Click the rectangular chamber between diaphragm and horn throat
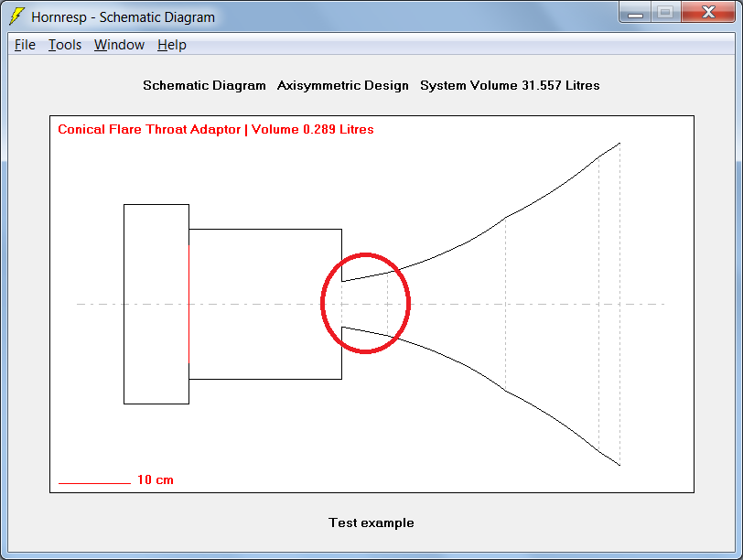This screenshot has height=560, width=743. tap(265, 304)
